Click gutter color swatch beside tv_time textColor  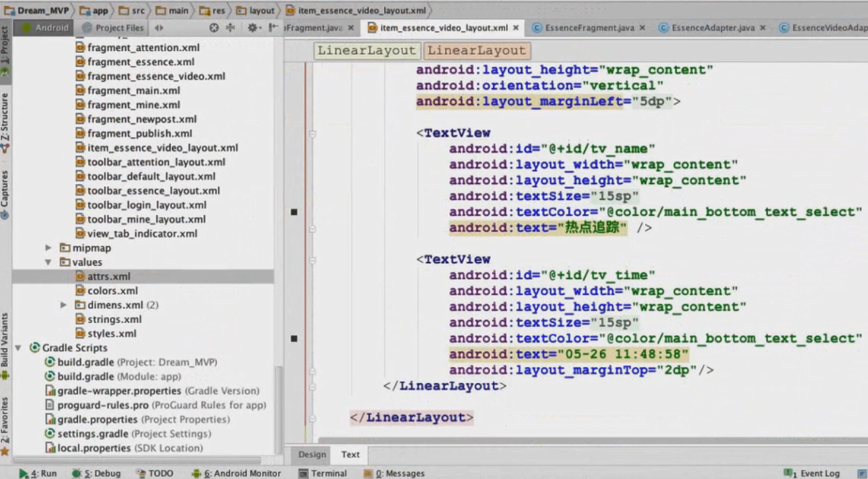click(294, 338)
